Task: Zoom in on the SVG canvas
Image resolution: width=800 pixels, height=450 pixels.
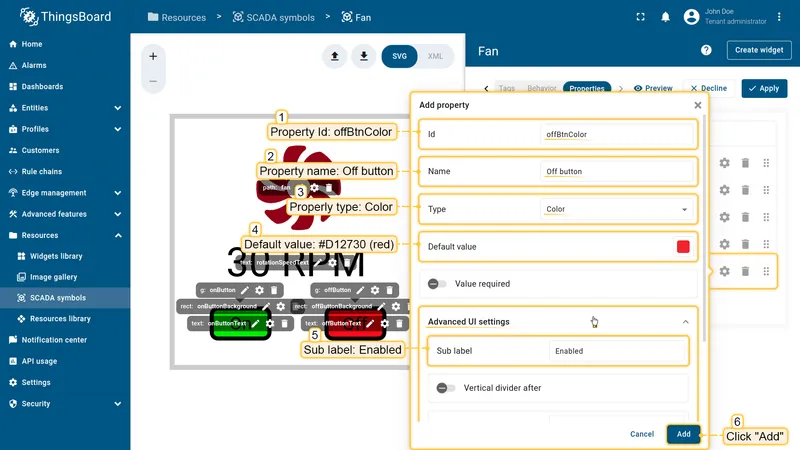Action: pos(153,56)
